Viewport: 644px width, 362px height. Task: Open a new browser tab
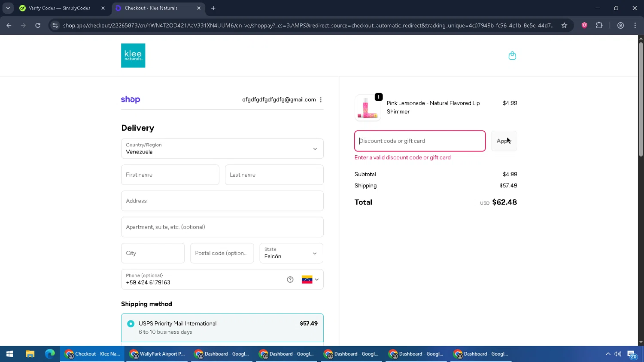pos(213,8)
